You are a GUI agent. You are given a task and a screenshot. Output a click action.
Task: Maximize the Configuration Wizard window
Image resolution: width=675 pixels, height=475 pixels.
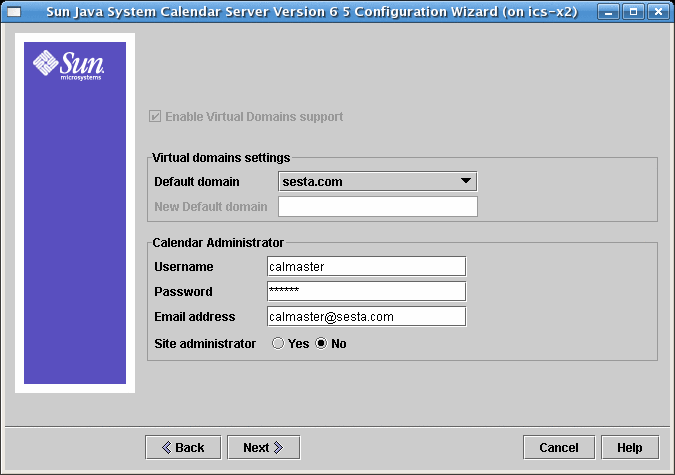634,12
